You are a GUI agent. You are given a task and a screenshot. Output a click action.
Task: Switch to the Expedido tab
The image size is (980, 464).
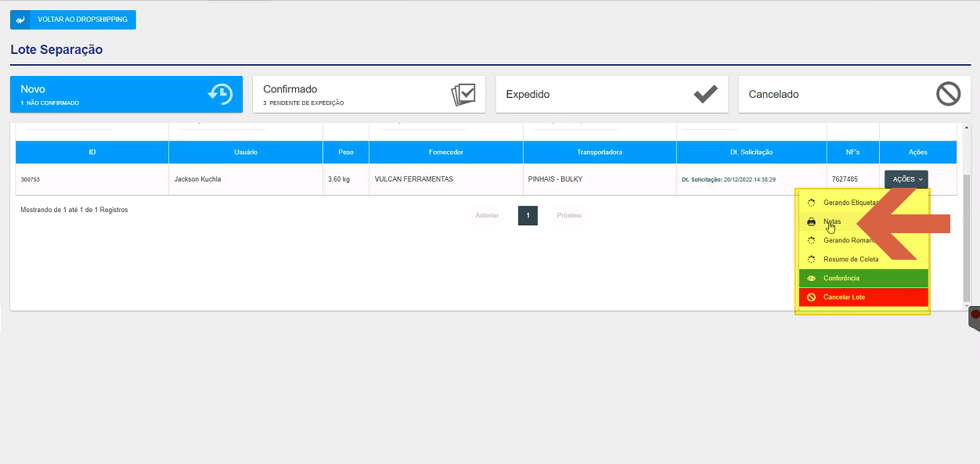(611, 94)
